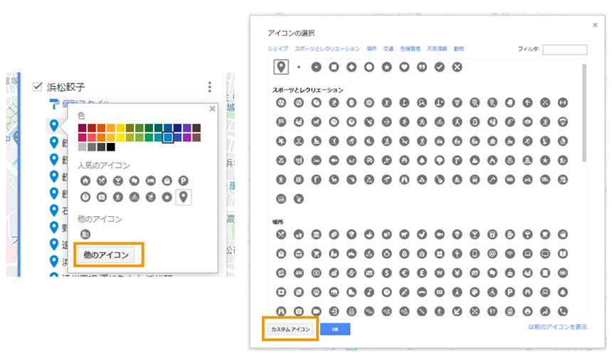612x364 pixels.
Task: Close the color and icon popup
Action: pos(212,109)
